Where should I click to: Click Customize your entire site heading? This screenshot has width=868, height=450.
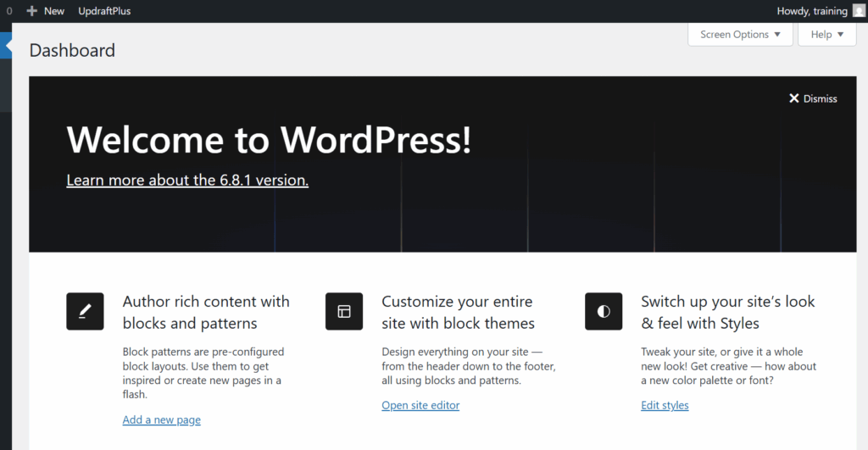click(x=459, y=312)
